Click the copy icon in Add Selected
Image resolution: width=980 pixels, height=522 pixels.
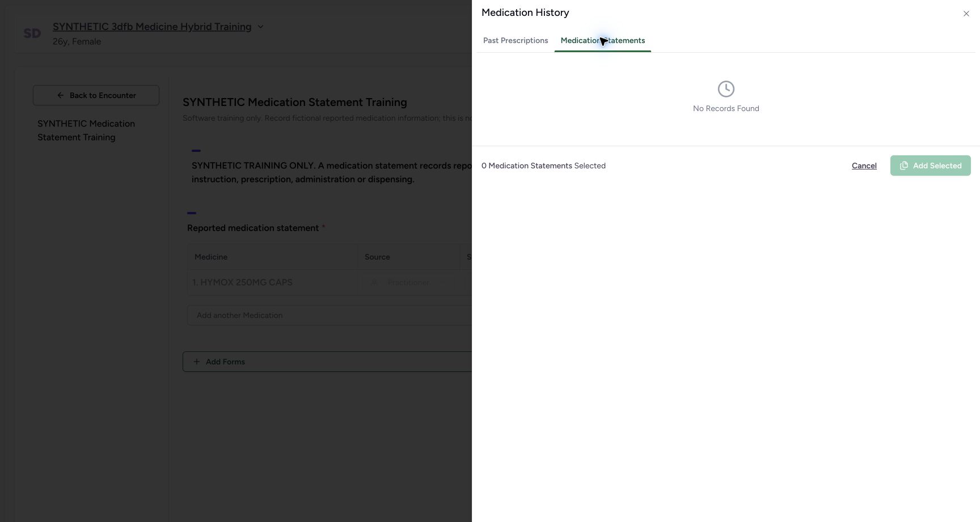(904, 165)
